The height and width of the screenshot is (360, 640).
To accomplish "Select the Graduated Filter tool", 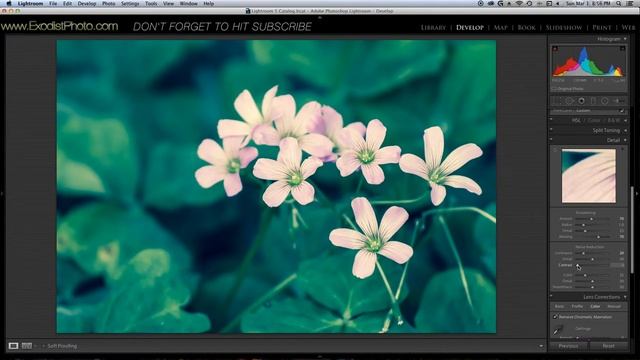I will [x=593, y=101].
